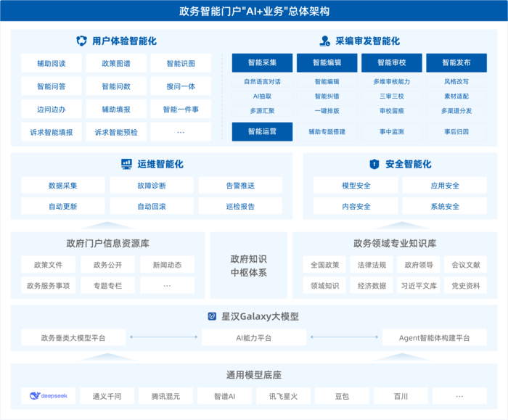Click the 法律法规 tile
Viewport: 508px width, 420px height.
tap(372, 265)
